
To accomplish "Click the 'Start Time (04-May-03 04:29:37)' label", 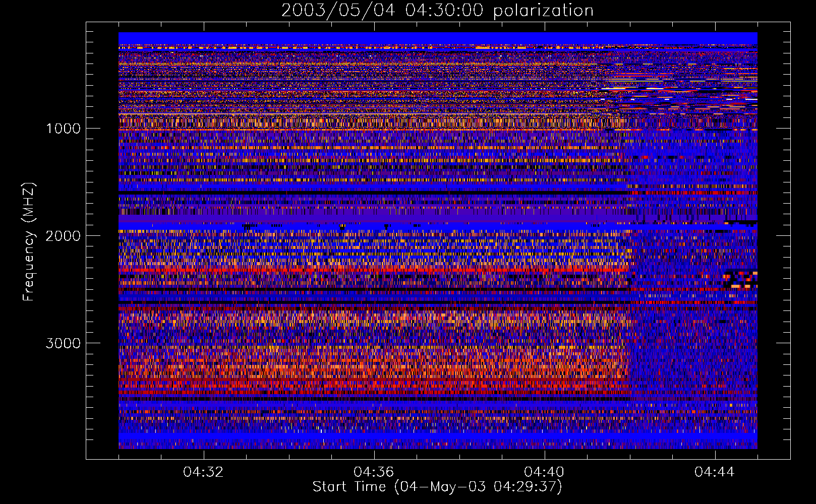I will tap(437, 487).
